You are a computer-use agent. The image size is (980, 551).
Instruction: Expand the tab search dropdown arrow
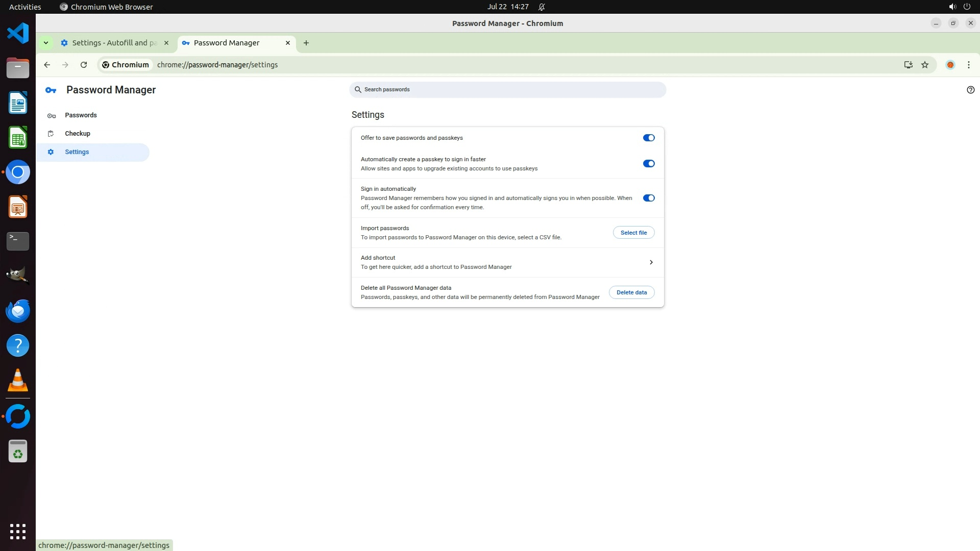pyautogui.click(x=46, y=43)
